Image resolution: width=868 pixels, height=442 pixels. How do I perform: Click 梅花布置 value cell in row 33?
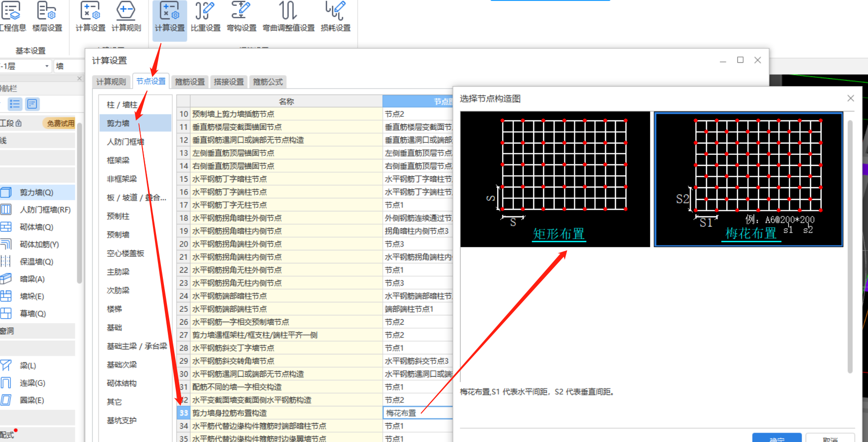(418, 413)
